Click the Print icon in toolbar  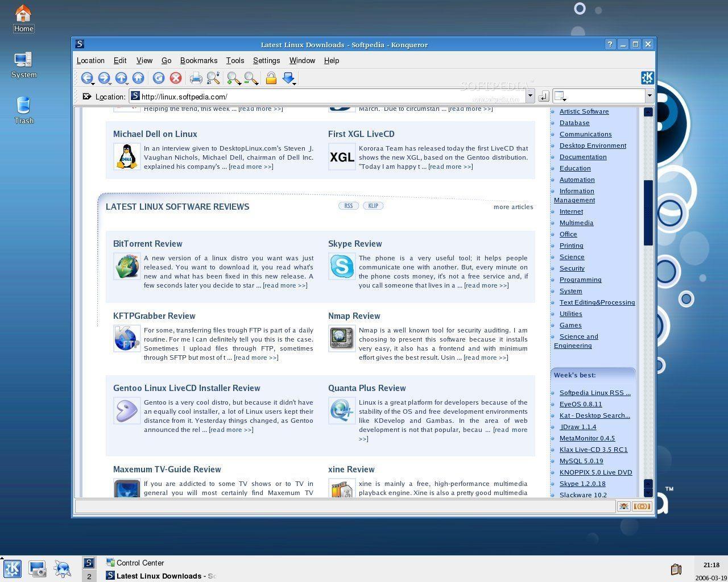tap(196, 78)
